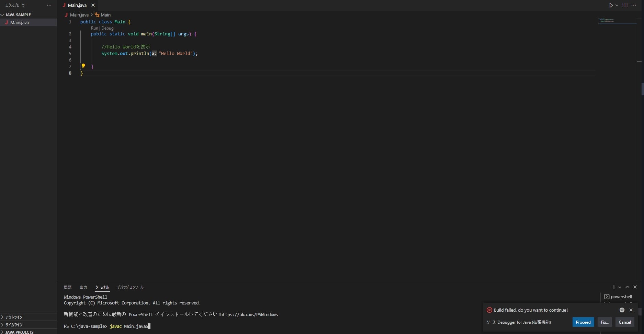Viewport: 644px width, 334px height.
Task: Open the aka.ms/PSWindows link in terminal
Action: [x=249, y=314]
